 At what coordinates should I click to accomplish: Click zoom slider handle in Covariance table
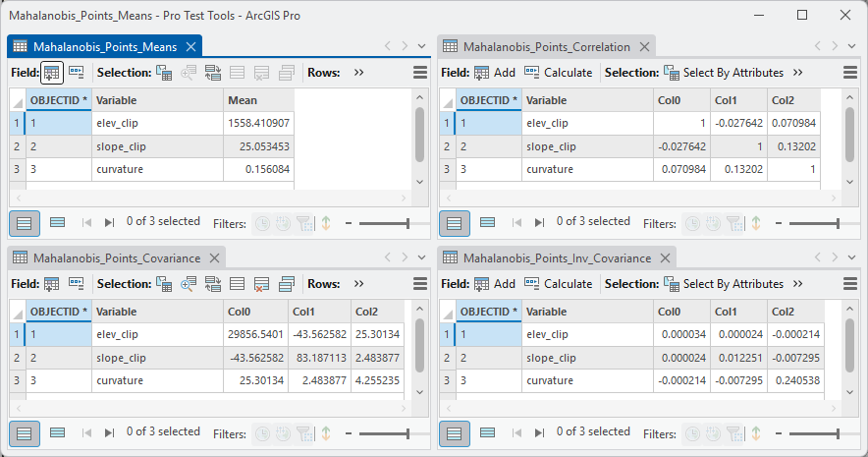408,433
